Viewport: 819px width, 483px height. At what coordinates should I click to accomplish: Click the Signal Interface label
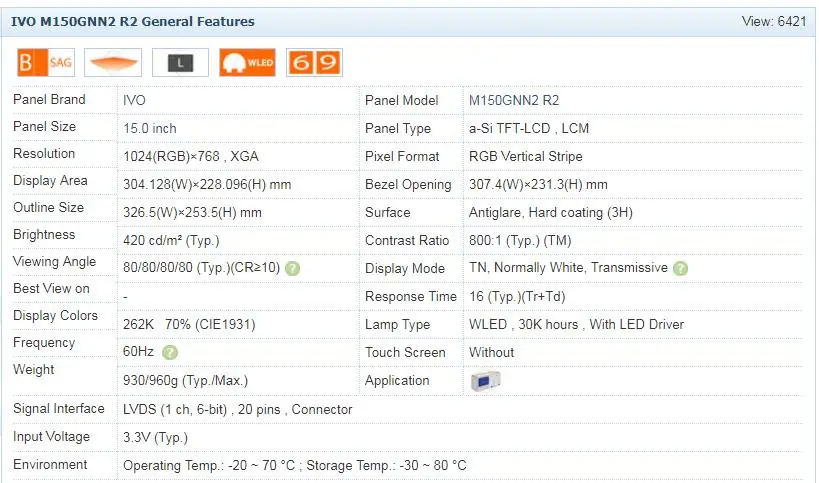(x=58, y=409)
